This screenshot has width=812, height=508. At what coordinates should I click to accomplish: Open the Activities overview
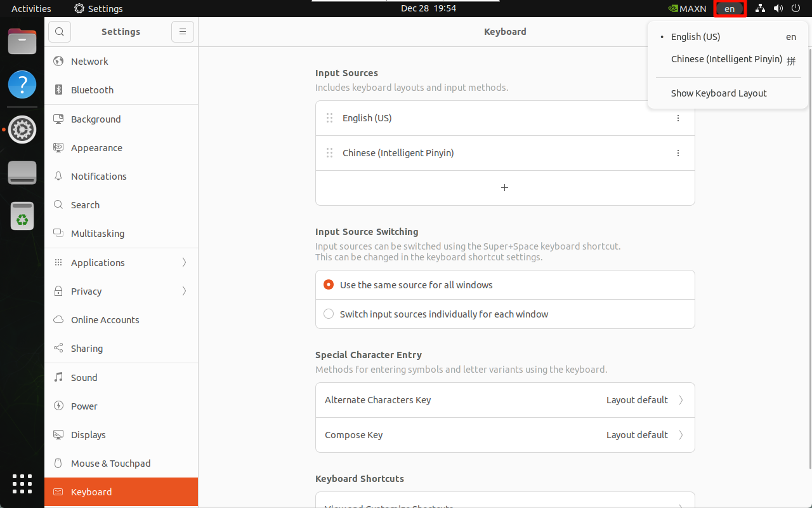coord(31,9)
